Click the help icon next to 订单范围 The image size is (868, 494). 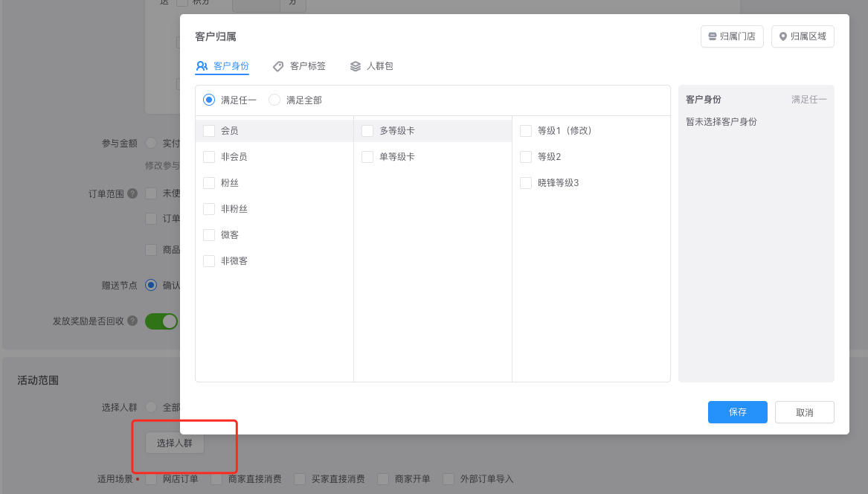[x=132, y=194]
